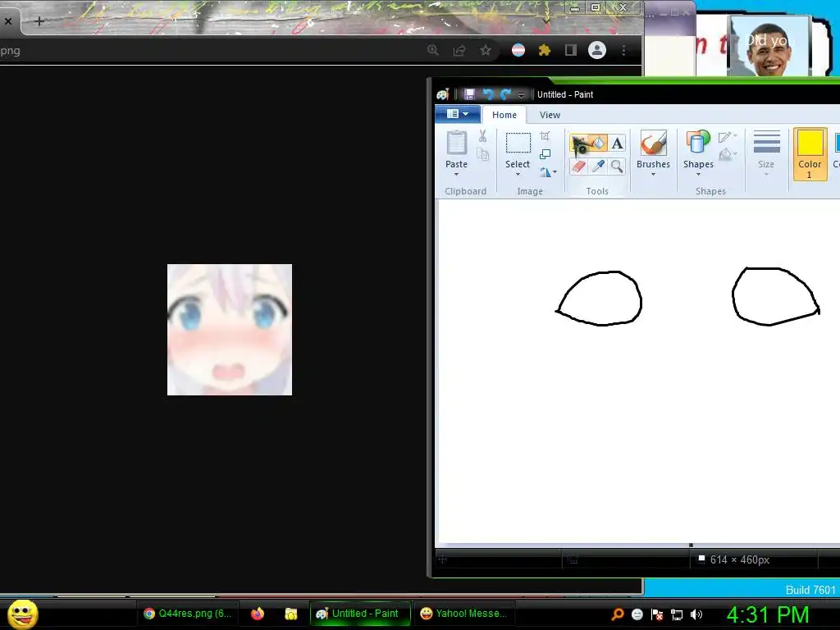Switch to the View ribbon tab

tap(550, 115)
